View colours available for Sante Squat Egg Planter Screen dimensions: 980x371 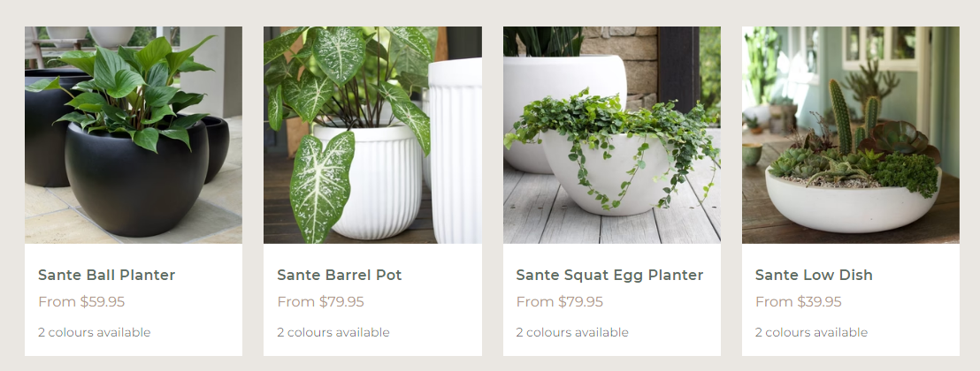point(572,332)
